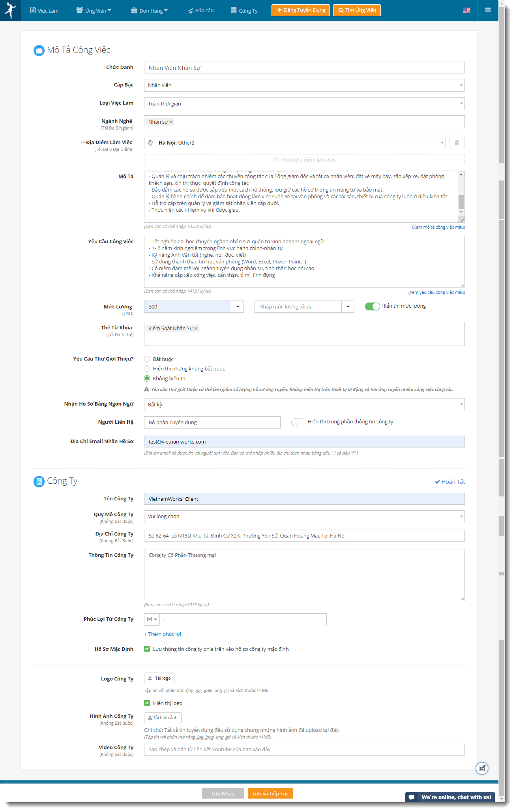
Task: Click the floating feedback edit icon
Action: [482, 768]
